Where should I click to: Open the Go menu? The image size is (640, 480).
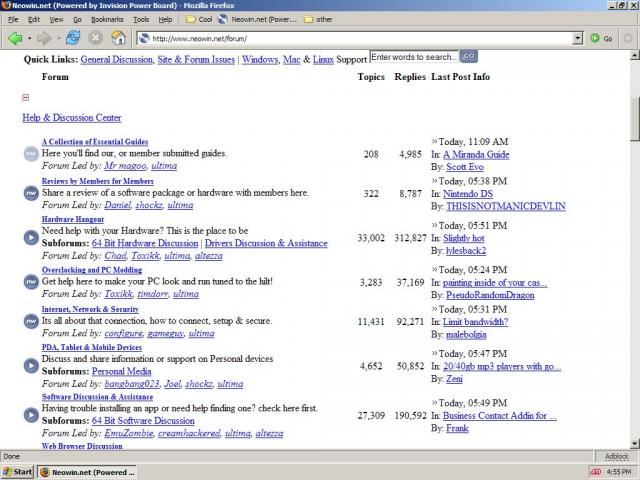pos(77,19)
